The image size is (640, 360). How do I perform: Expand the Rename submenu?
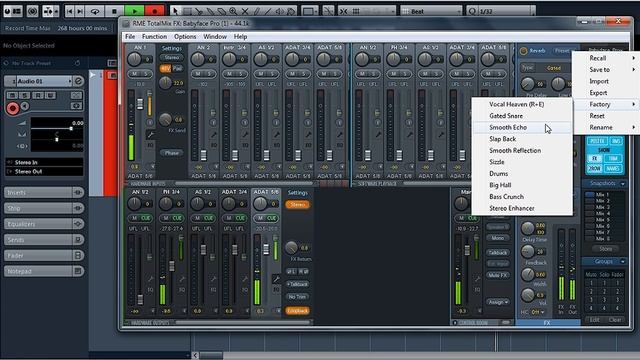point(606,127)
